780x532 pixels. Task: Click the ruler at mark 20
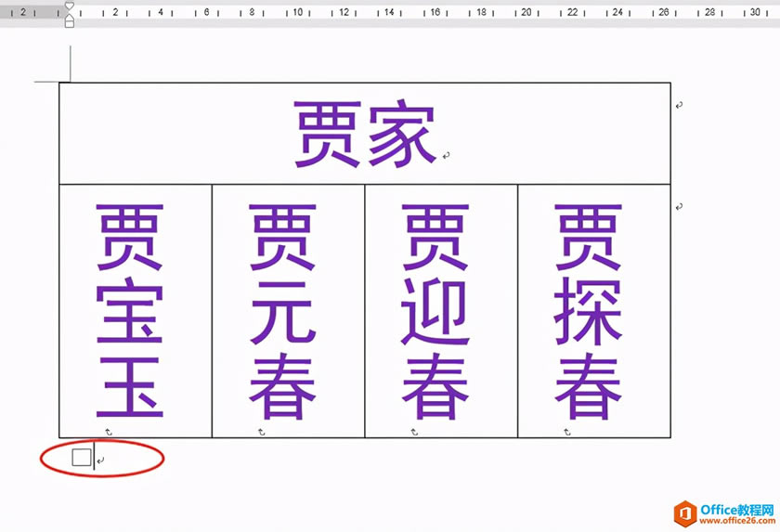[x=526, y=12]
